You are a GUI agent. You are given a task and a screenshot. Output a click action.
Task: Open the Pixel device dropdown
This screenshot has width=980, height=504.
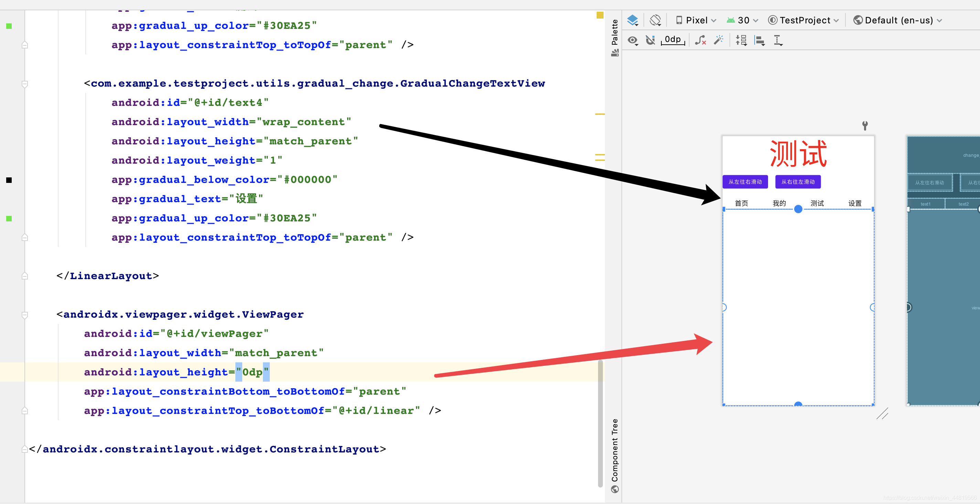click(696, 20)
